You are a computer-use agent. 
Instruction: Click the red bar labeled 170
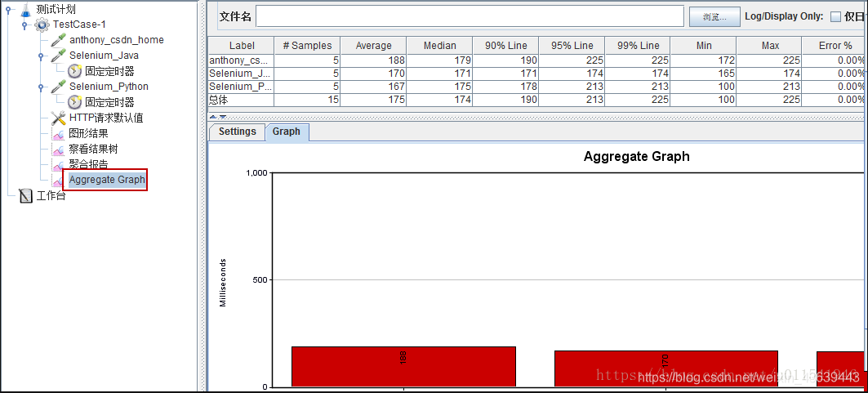coord(666,368)
